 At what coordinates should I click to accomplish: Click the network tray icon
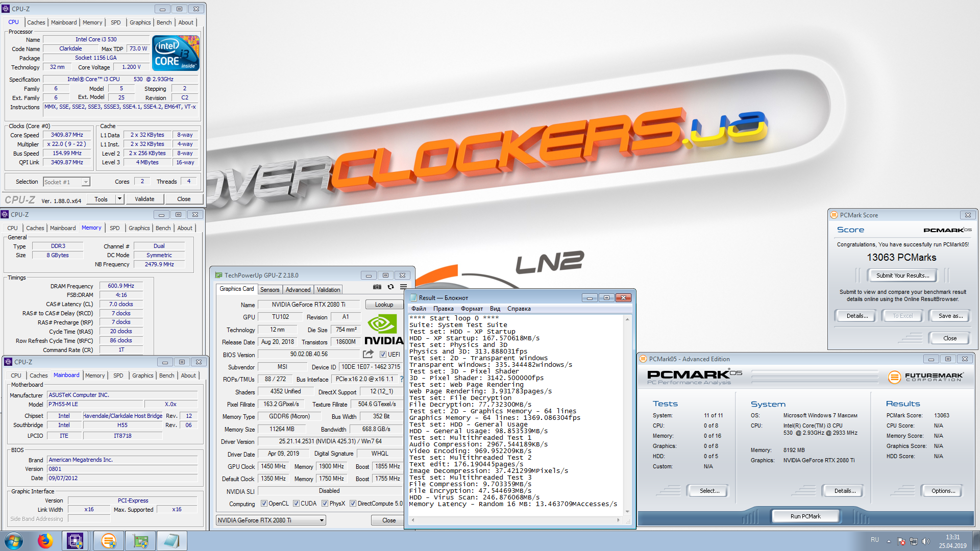coord(914,541)
